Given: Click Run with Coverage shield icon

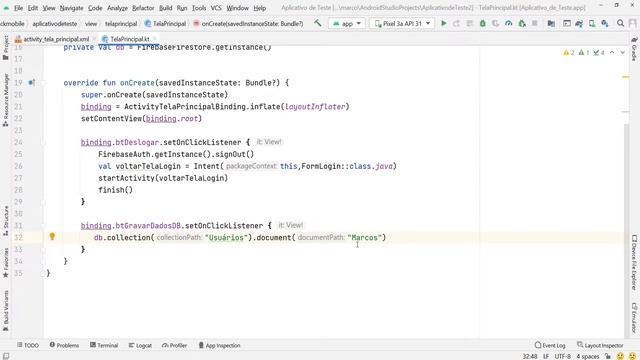Looking at the screenshot, I should pyautogui.click(x=496, y=24).
